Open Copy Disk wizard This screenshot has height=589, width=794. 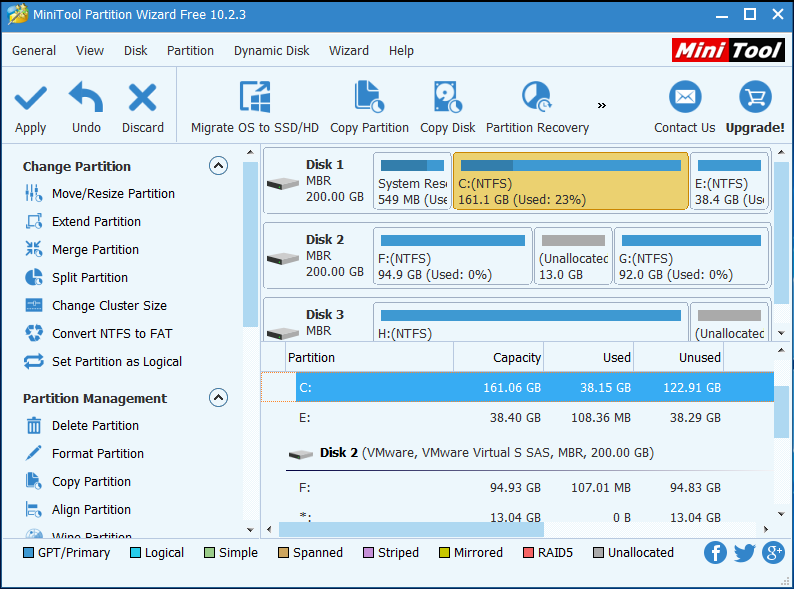448,108
